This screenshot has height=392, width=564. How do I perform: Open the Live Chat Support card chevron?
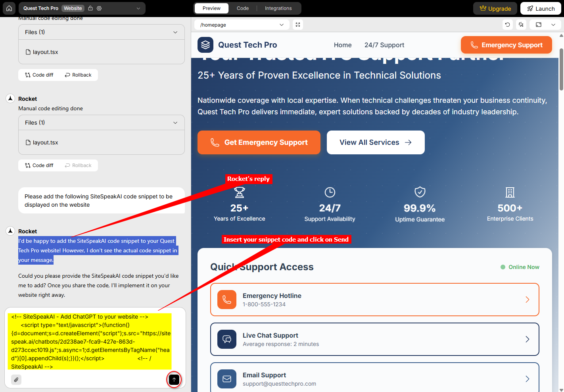click(x=528, y=339)
